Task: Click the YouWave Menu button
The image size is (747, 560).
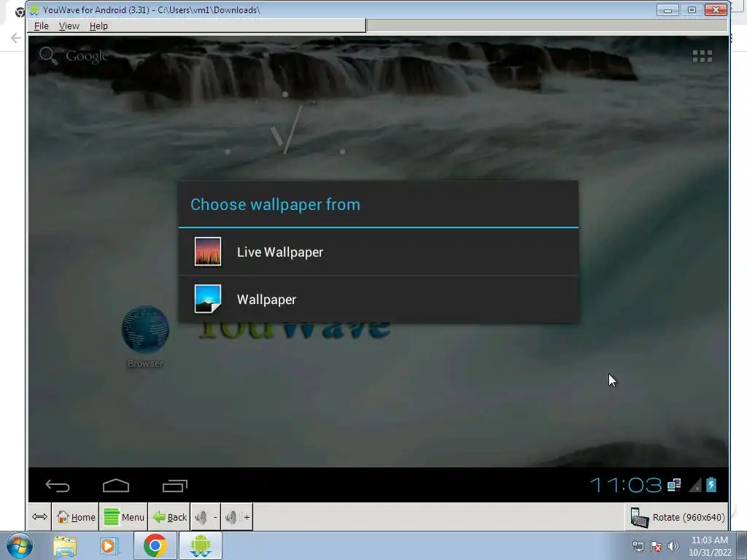Action: click(x=124, y=517)
